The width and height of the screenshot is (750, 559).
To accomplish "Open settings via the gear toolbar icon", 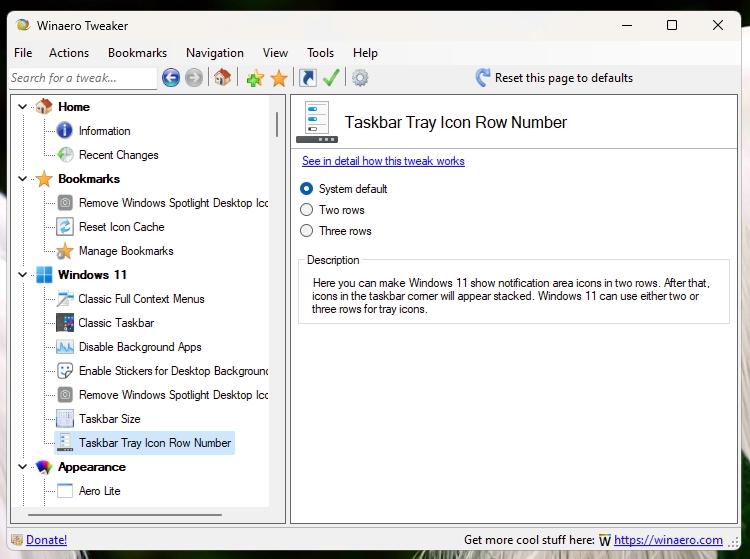I will pyautogui.click(x=360, y=77).
